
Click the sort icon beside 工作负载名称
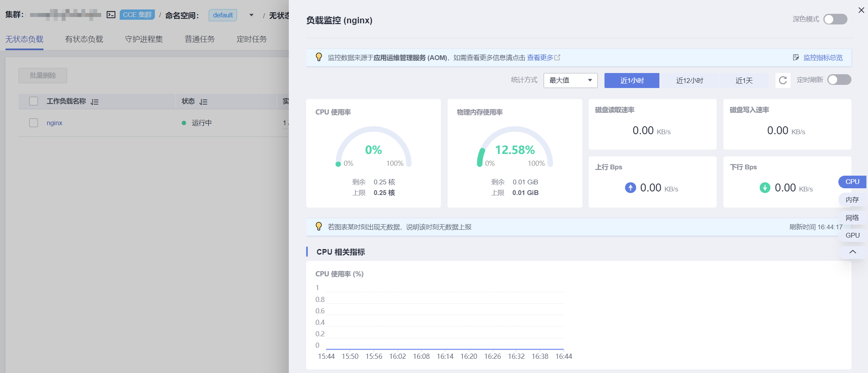[x=94, y=102]
